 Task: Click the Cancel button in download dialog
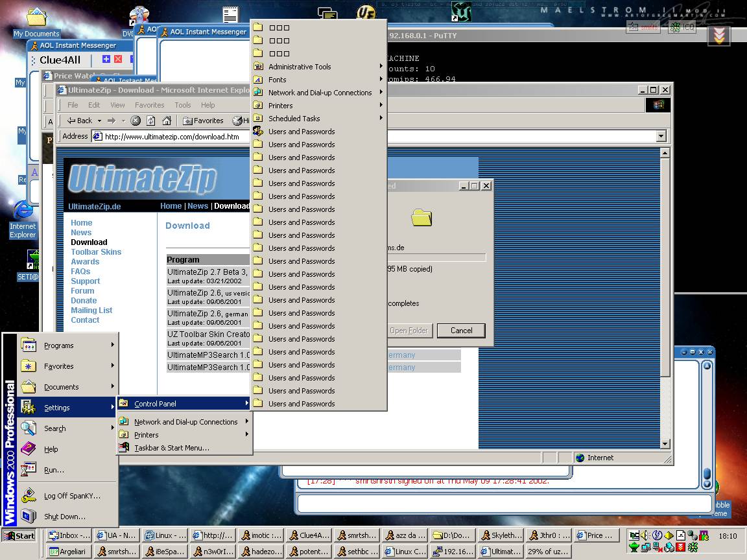coord(461,331)
